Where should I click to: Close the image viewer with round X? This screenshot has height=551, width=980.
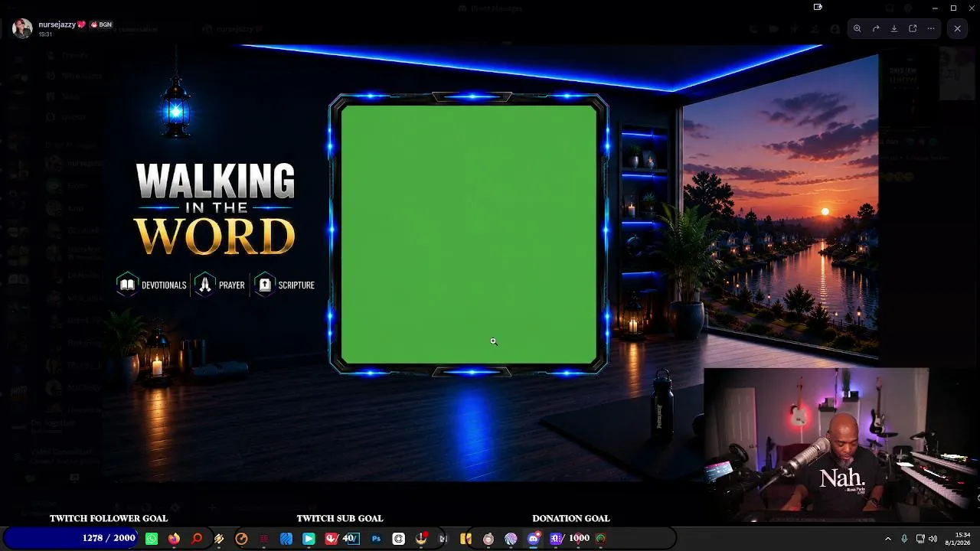[x=957, y=28]
